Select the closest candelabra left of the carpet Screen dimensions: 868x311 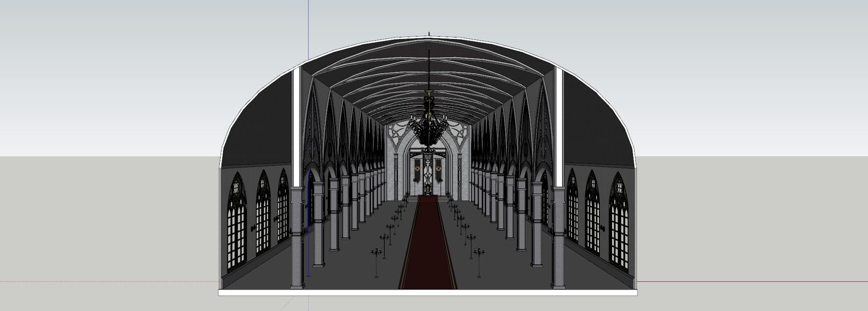377,261
